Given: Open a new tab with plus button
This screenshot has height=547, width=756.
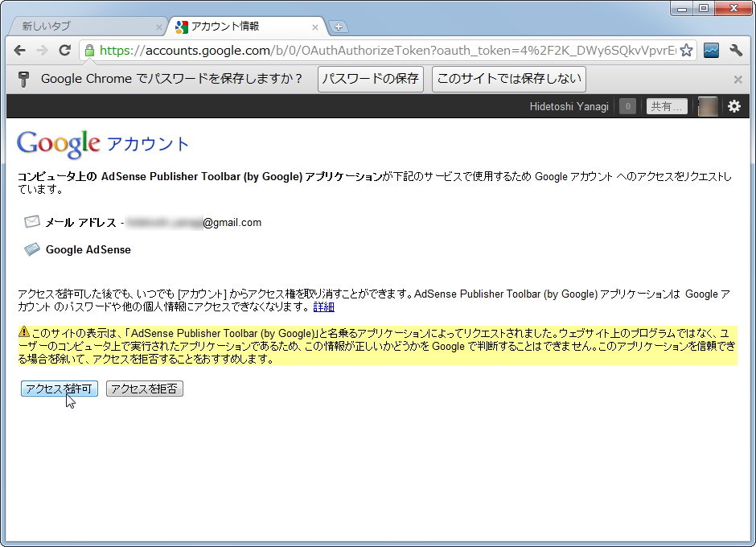Looking at the screenshot, I should pos(338,27).
